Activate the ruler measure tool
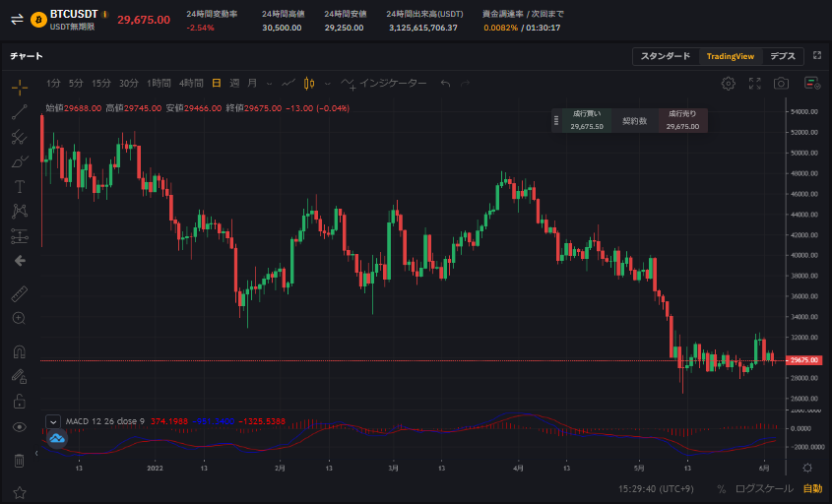The width and height of the screenshot is (832, 504). click(x=19, y=293)
